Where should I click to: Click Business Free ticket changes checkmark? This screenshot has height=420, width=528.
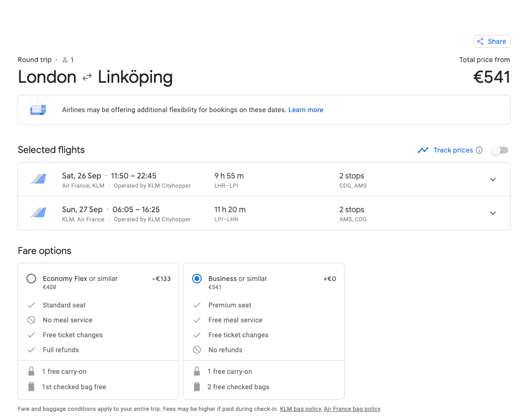[197, 335]
